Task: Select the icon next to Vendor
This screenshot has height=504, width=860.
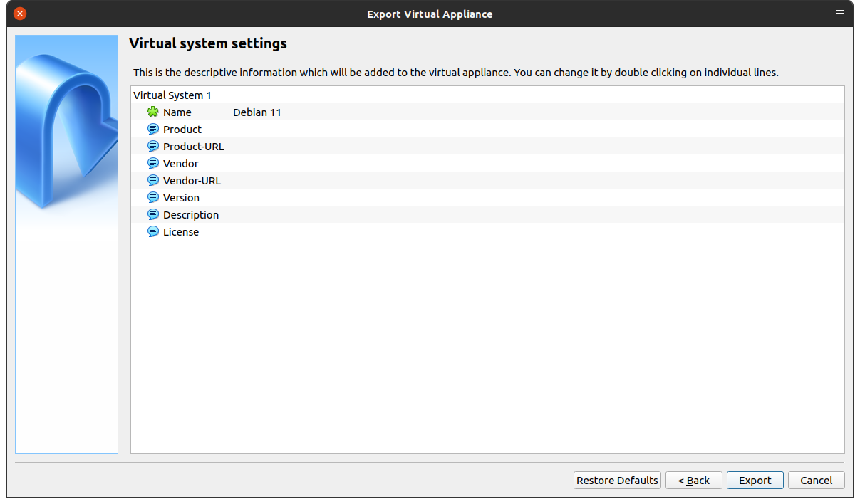Action: 152,163
